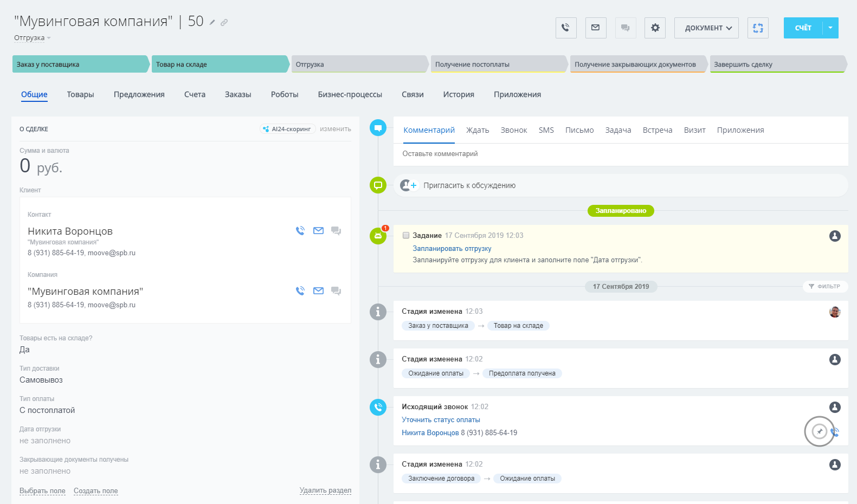Select Получение постоплаты stage in pipeline
The width and height of the screenshot is (857, 504).
(497, 64)
